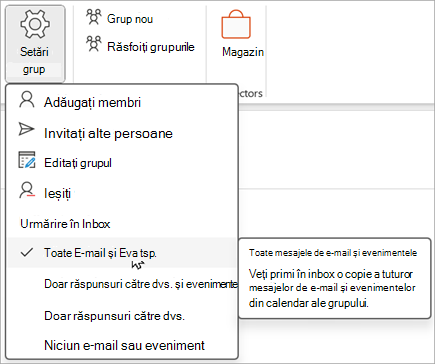
Task: Click the person icon beside Adăugați membri
Action: point(27,100)
